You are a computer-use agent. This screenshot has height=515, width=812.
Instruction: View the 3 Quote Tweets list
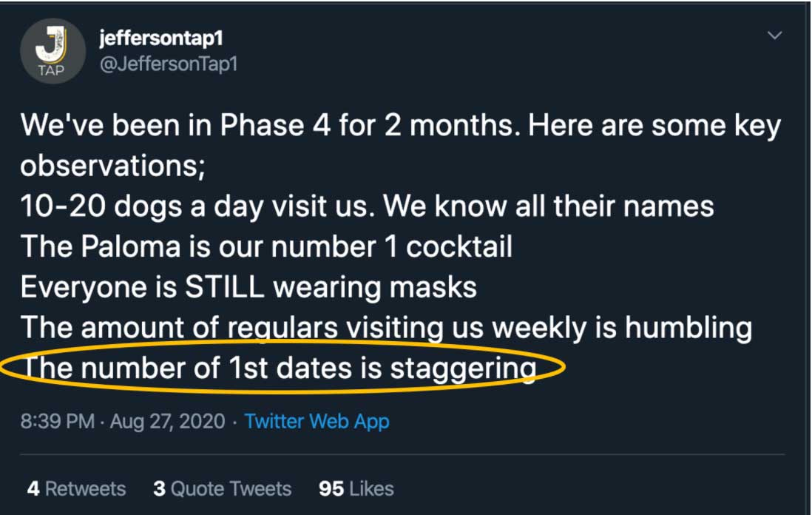pos(222,489)
